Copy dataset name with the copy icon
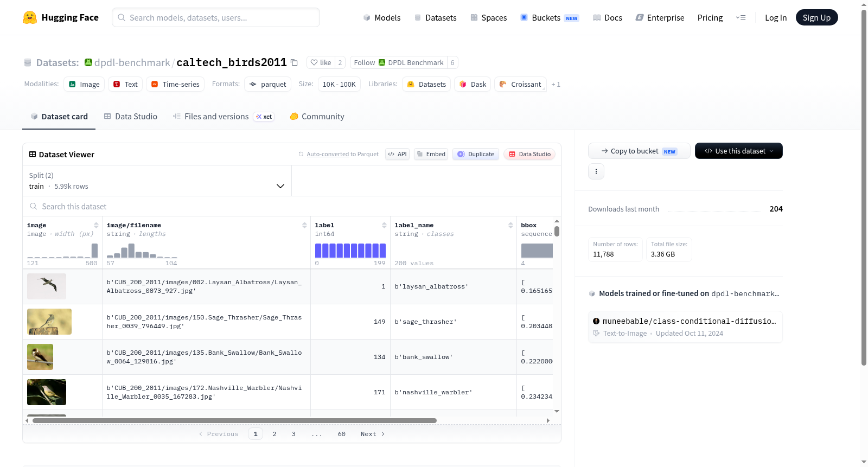This screenshot has height=467, width=868. pyautogui.click(x=294, y=62)
